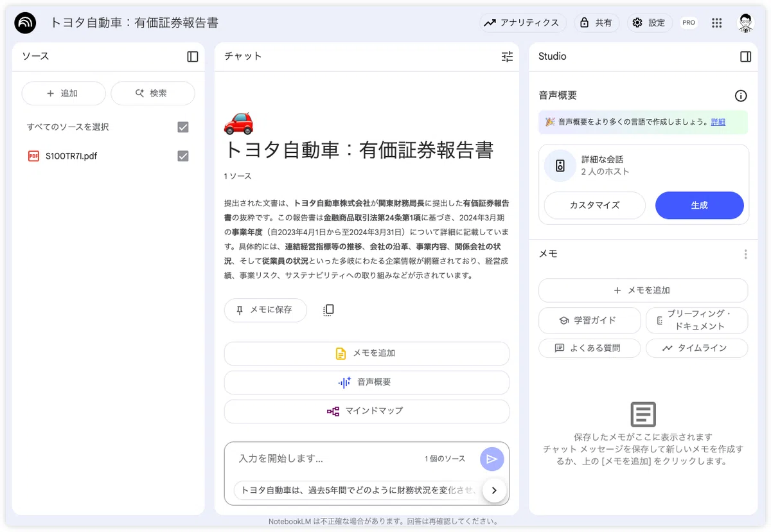Toggle すべてのソースを選択 checkbox
Image resolution: width=771 pixels, height=532 pixels.
click(183, 127)
